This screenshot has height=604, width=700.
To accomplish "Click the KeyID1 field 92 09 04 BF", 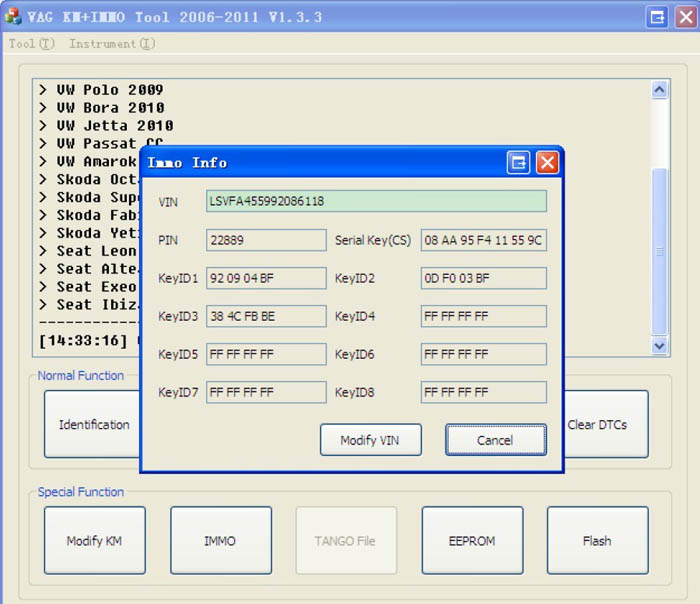I will (x=266, y=278).
